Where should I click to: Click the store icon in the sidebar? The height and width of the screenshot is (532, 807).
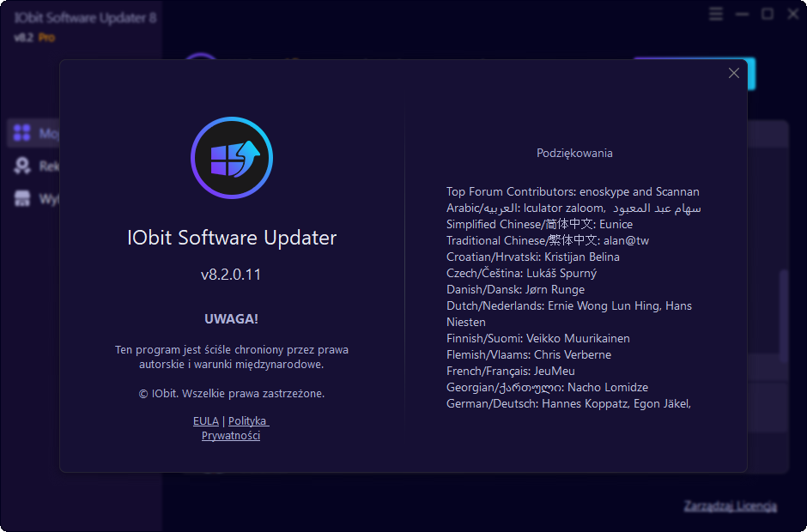pos(21,198)
